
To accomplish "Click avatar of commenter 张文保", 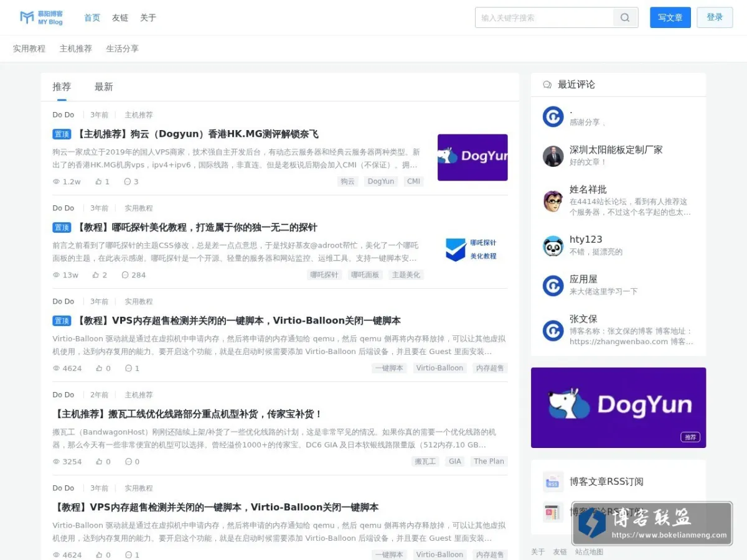I will 553,330.
